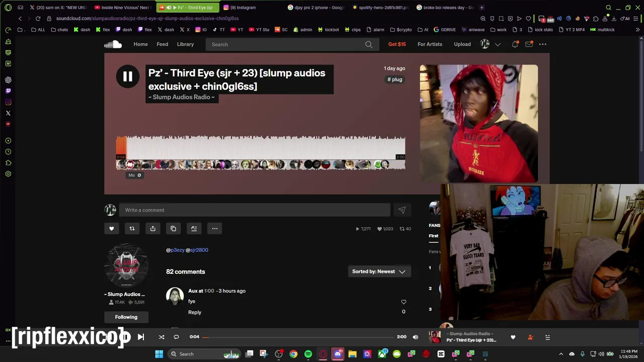Open the X sidebar icon in Opera
Screen dimensions: 644x362
point(8,113)
